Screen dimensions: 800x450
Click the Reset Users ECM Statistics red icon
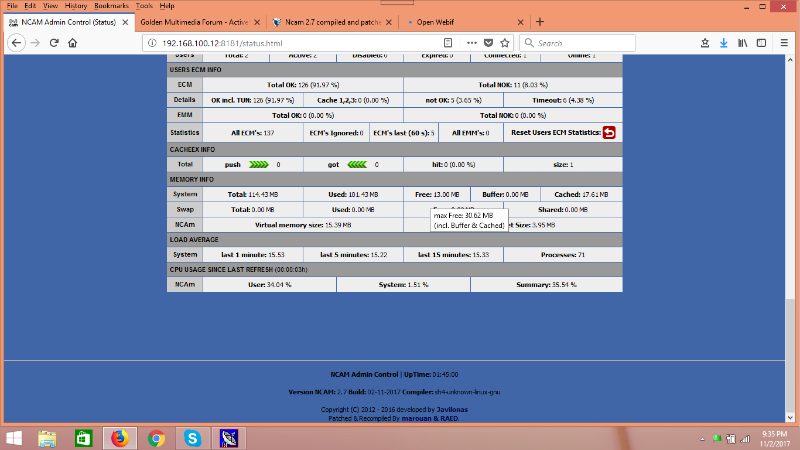(x=609, y=133)
